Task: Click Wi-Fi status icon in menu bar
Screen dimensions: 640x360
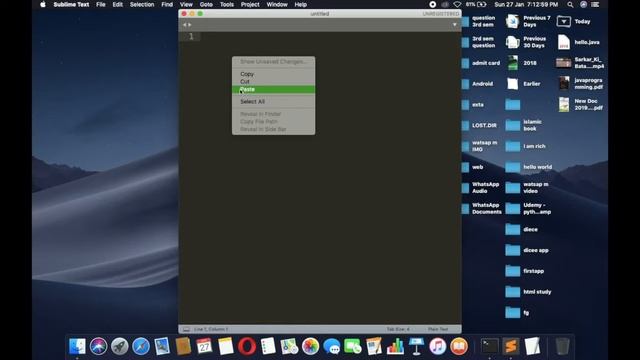Action: 458,4
